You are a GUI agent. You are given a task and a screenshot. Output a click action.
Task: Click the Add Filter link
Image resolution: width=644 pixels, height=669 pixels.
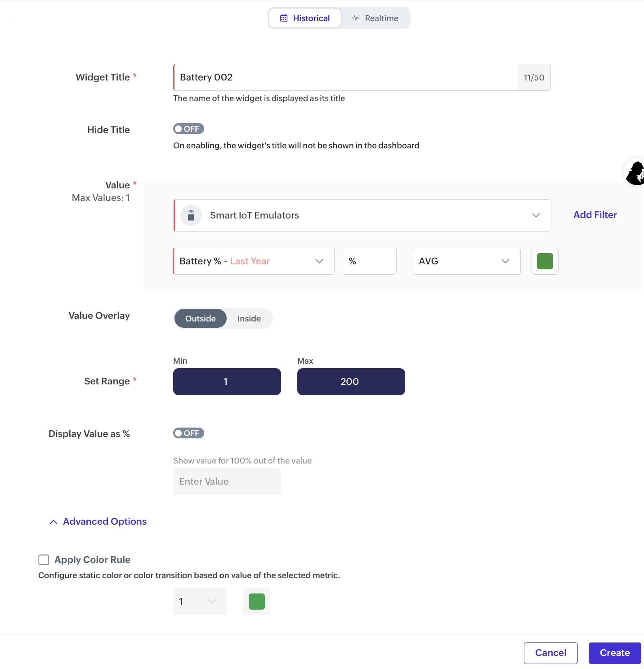point(595,215)
